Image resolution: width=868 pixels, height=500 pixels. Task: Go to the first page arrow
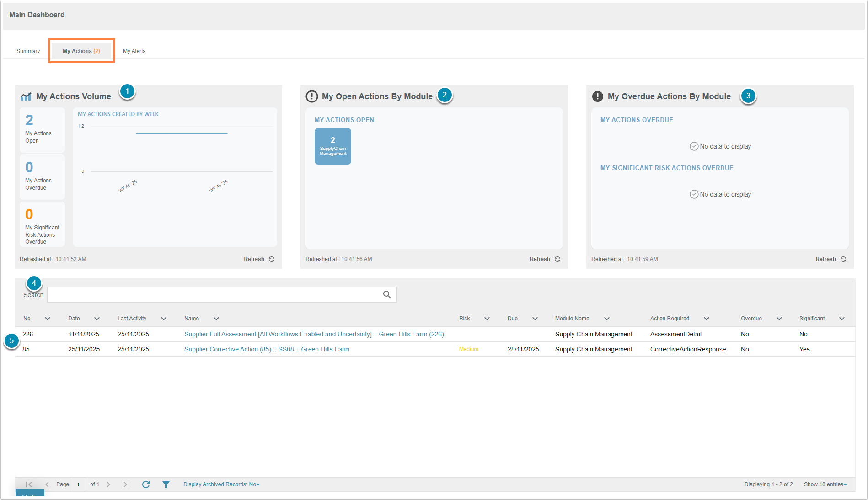[x=29, y=484]
